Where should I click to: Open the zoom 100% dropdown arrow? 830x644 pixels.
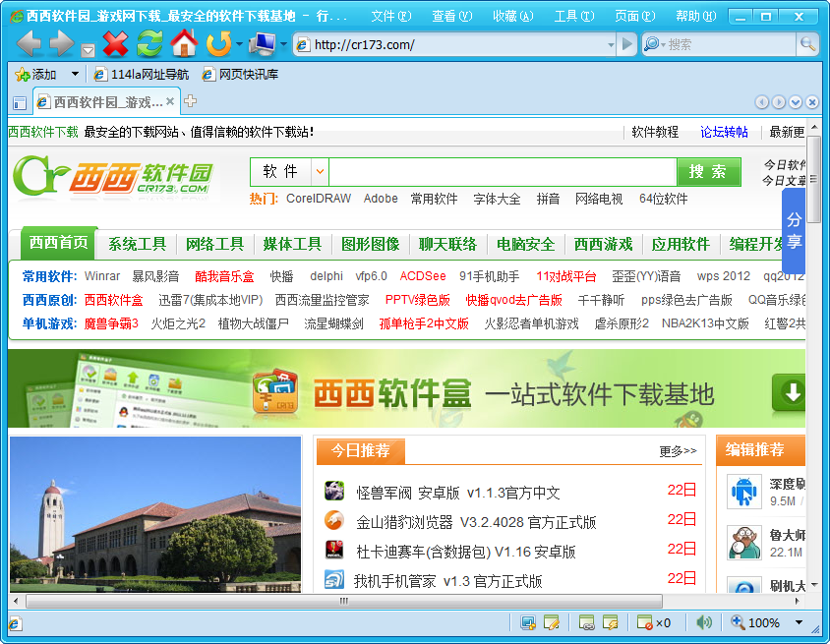(x=799, y=622)
